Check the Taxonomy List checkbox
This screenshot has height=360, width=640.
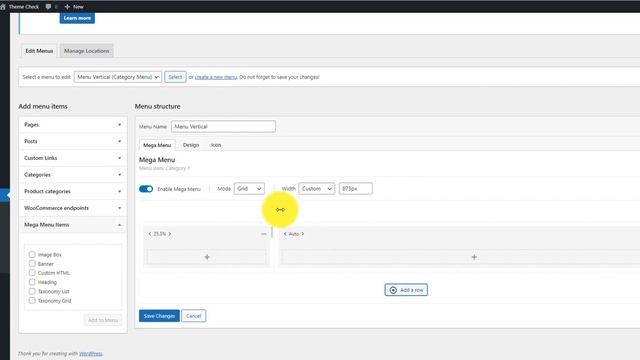click(x=32, y=291)
